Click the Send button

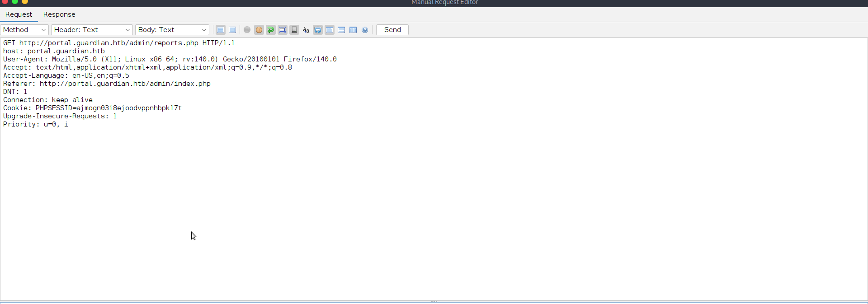(x=392, y=30)
